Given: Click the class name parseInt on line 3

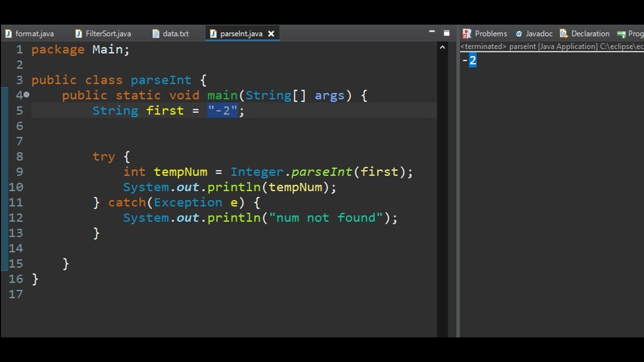Looking at the screenshot, I should pyautogui.click(x=161, y=80).
